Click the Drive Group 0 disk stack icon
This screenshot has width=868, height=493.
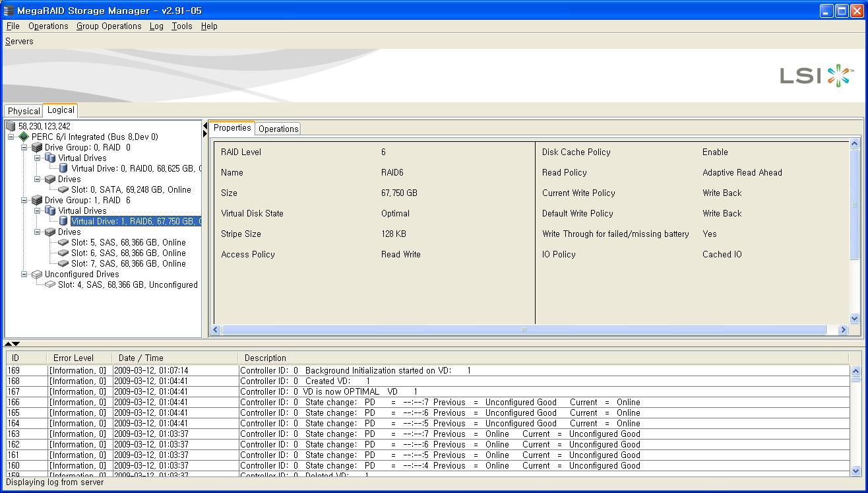(37, 147)
